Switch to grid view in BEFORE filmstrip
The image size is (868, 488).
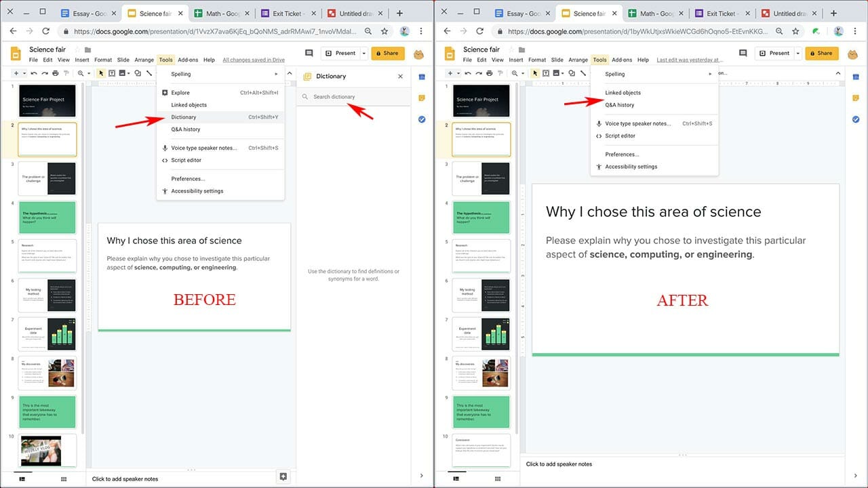pos(64,479)
